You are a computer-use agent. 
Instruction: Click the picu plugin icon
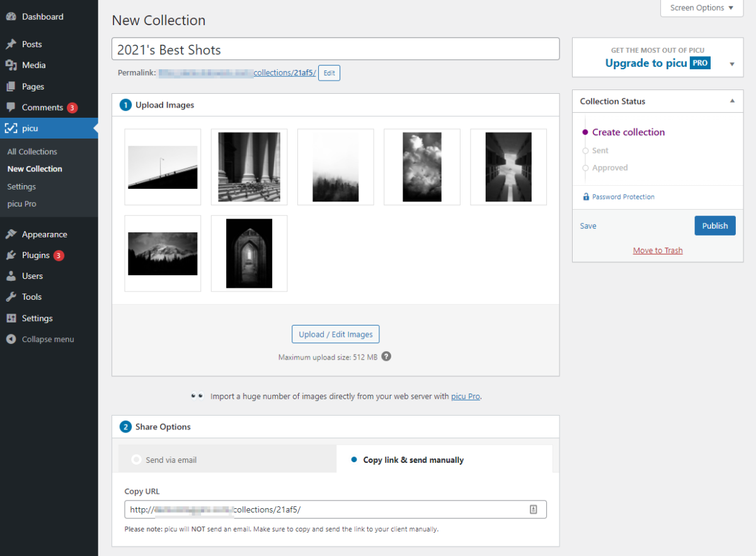[11, 128]
